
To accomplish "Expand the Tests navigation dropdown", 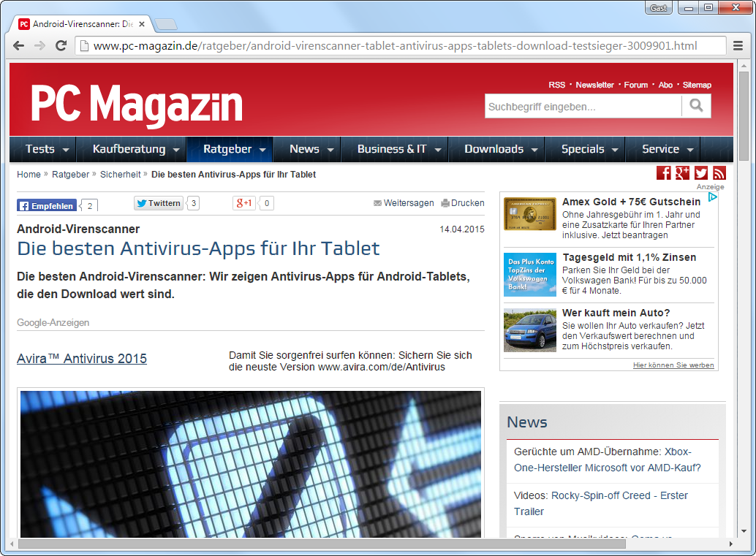I will point(66,150).
